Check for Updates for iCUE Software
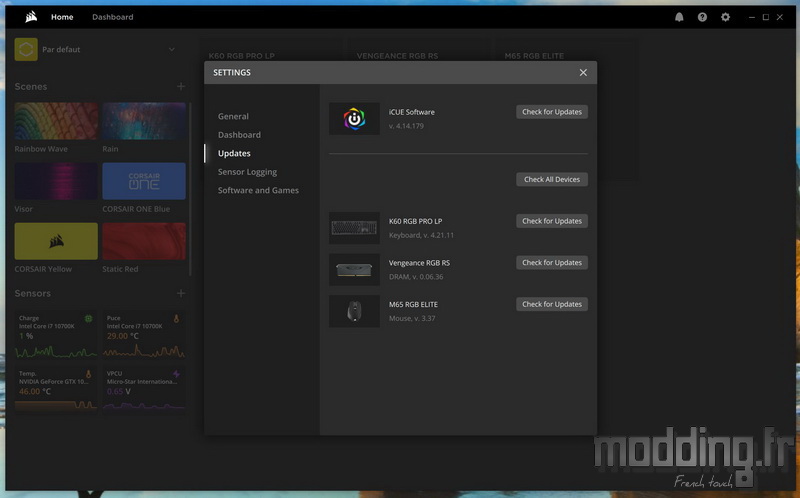 [x=552, y=112]
